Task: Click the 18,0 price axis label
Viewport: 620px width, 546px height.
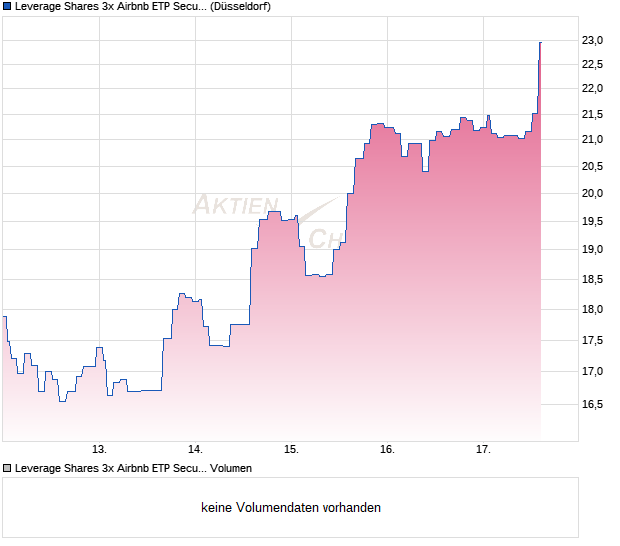Action: tap(593, 310)
